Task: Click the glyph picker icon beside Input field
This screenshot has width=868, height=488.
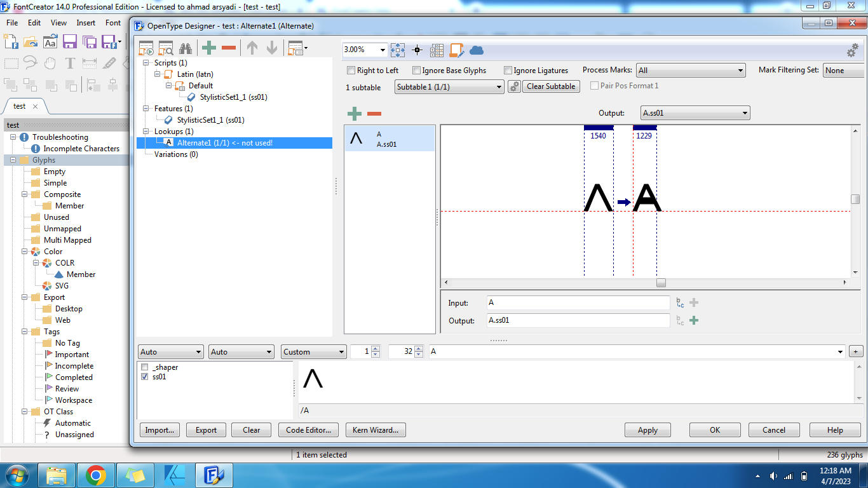Action: click(681, 303)
